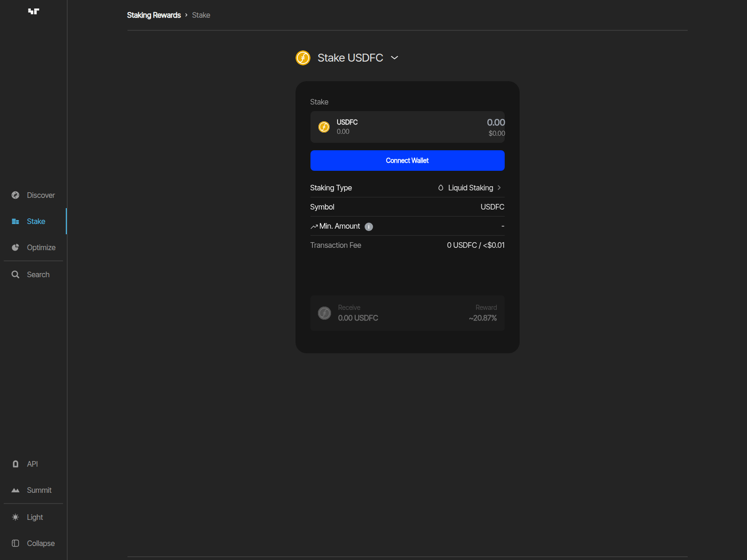
Task: Collapse the sidebar via Collapse label
Action: pos(41,543)
